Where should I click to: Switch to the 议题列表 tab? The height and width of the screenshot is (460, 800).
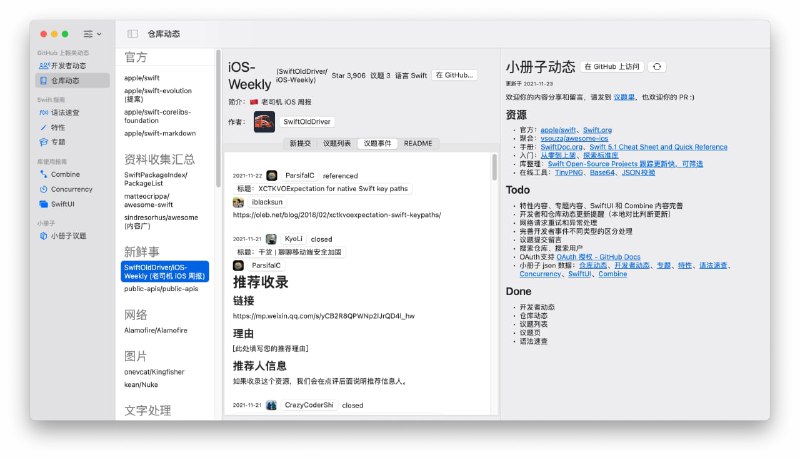coord(337,144)
